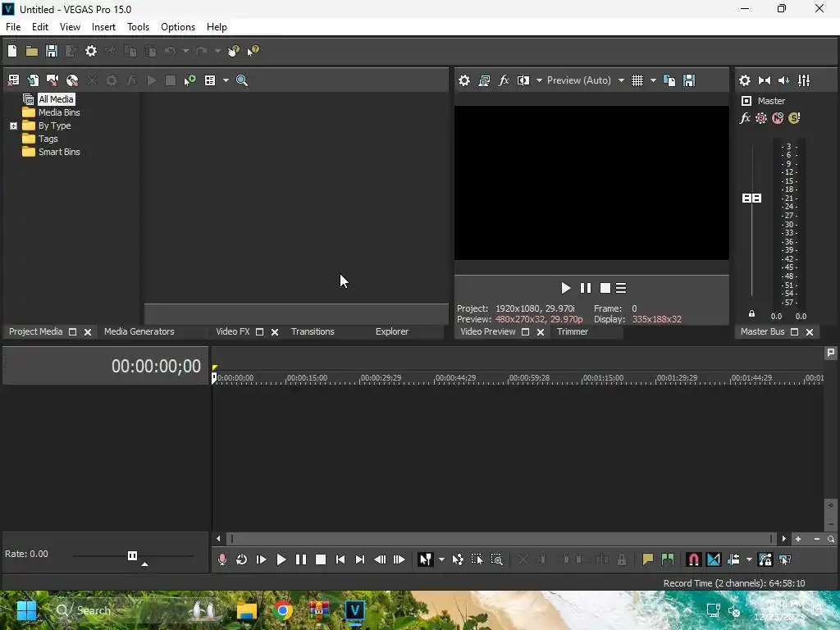Save the project with the floppy disk icon

click(52, 51)
